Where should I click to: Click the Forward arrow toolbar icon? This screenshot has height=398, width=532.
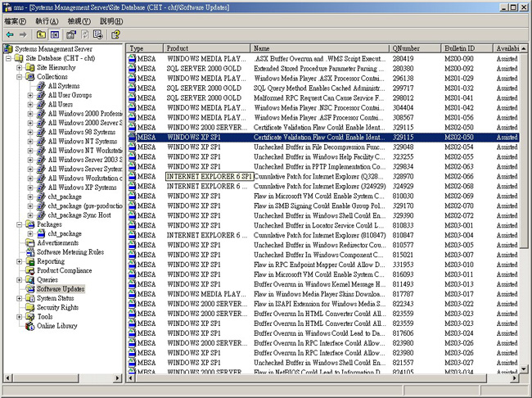tap(23, 34)
